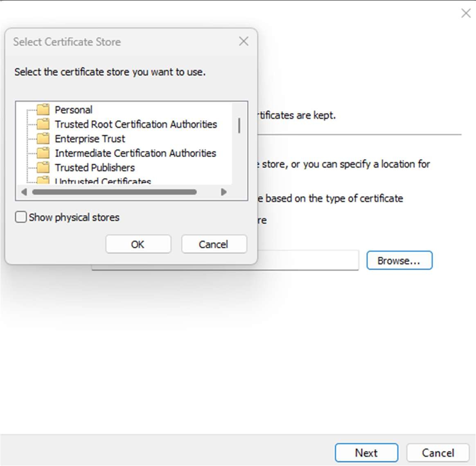Enable the Show physical stores checkbox
Viewport: 476px width, 466px height.
tap(21, 217)
